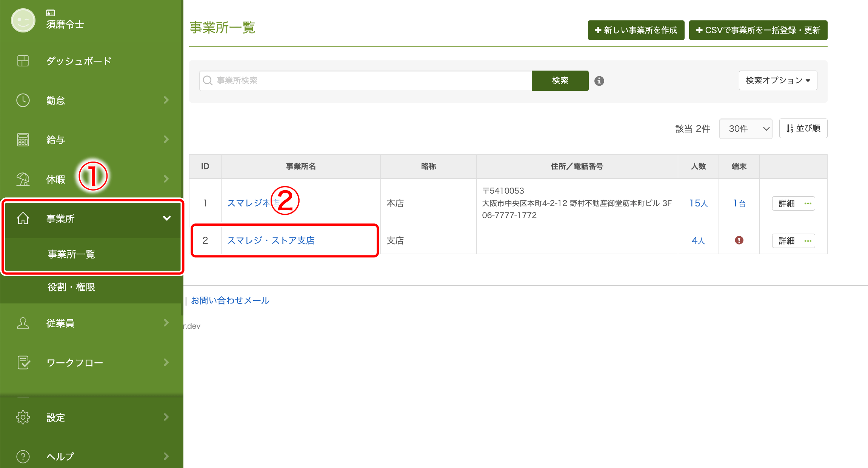The height and width of the screenshot is (468, 868).
Task: Open the 30件 page size dropdown
Action: 746,129
